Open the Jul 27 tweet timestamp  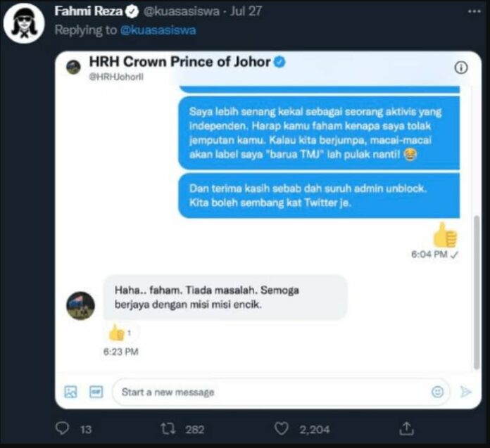(246, 11)
